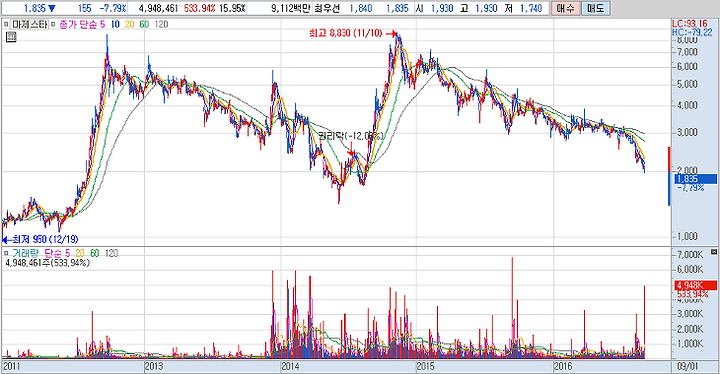Click the red 4,948K volume tag on axis

(x=695, y=286)
